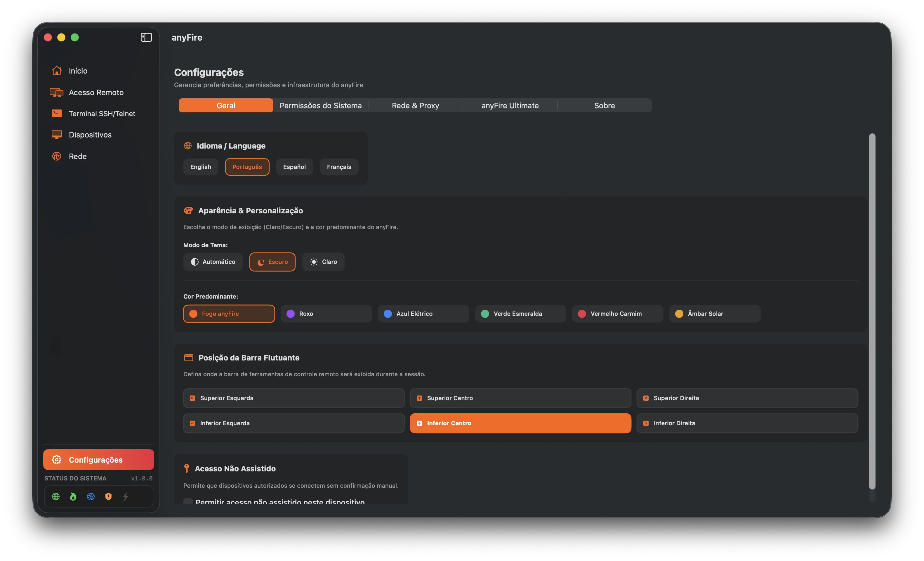This screenshot has height=561, width=924.
Task: Select Português language
Action: tap(247, 167)
